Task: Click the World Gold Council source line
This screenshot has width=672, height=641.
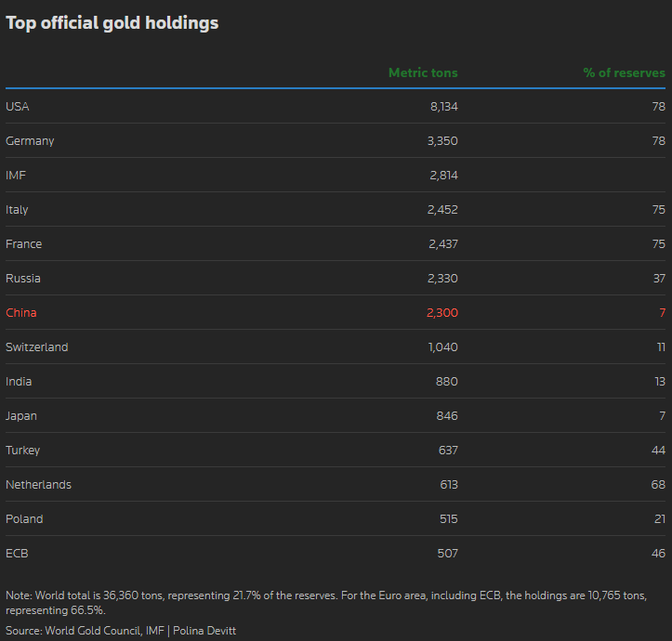Action: (121, 631)
